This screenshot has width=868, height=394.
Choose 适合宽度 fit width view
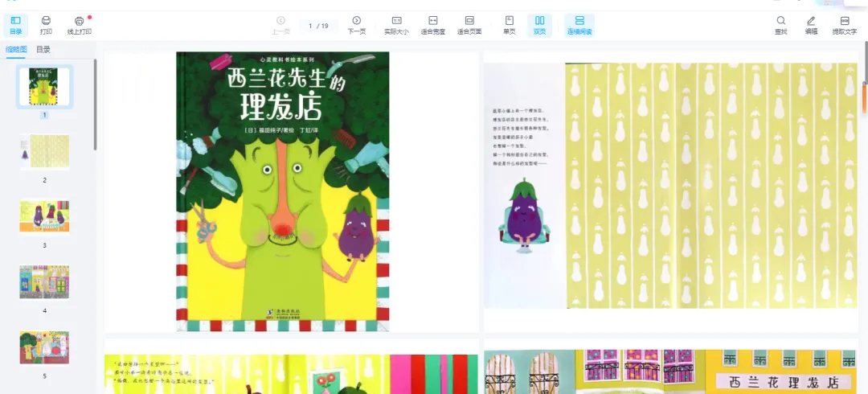point(433,26)
